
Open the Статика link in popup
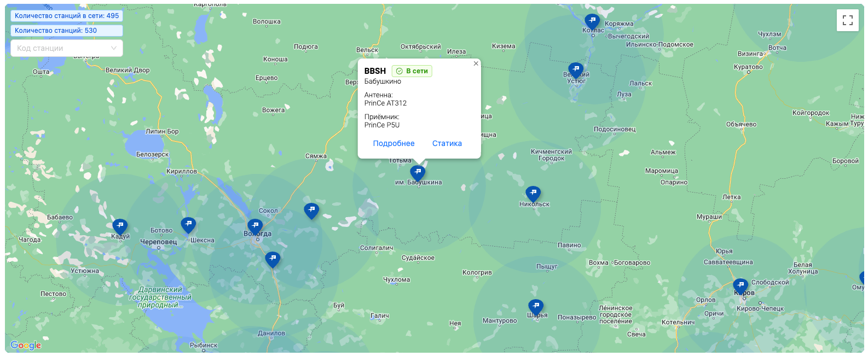point(447,143)
